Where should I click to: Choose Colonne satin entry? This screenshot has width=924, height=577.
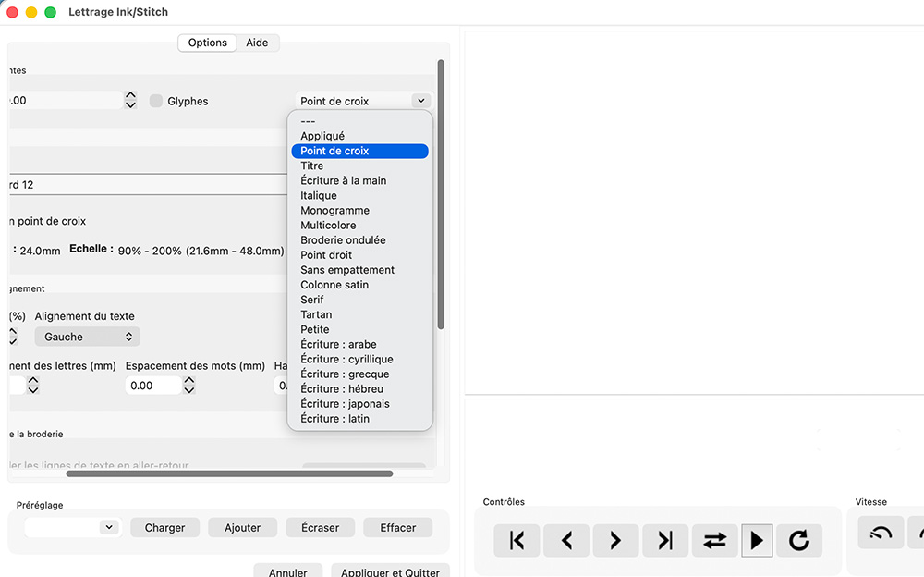[360, 285]
